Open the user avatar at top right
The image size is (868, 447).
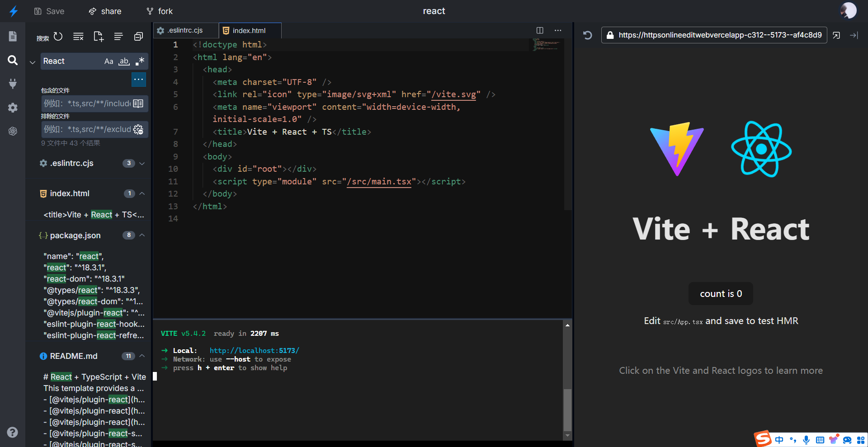[x=848, y=10]
